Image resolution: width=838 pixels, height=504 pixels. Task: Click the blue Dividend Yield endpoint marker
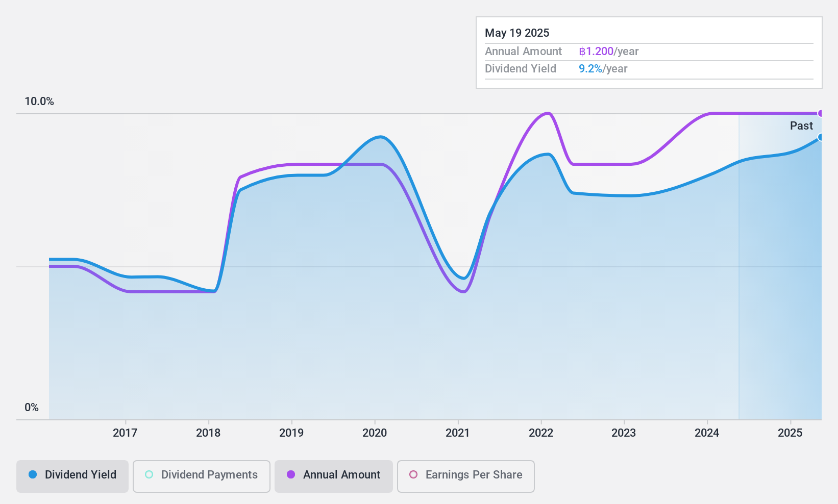point(820,137)
